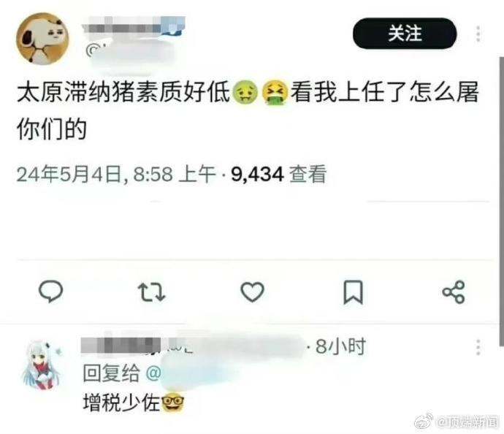Open the reply's three-dot more menu
This screenshot has height=434, width=504.
(478, 347)
